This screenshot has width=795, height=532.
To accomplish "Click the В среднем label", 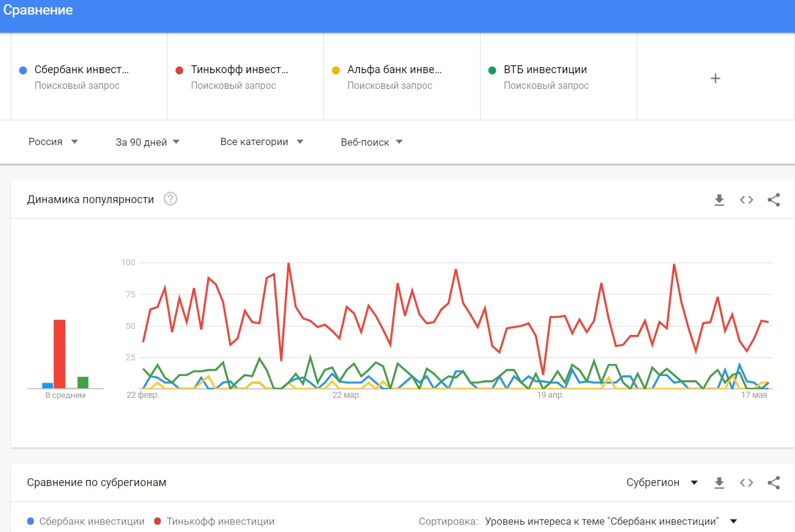I will (x=65, y=395).
